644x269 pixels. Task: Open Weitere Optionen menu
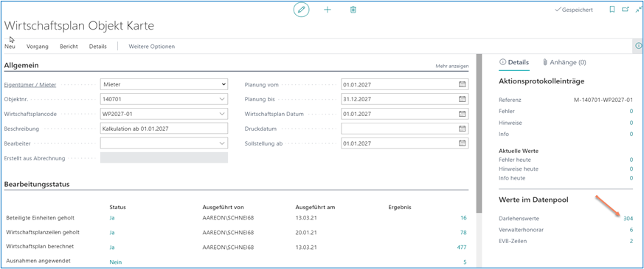tap(151, 47)
